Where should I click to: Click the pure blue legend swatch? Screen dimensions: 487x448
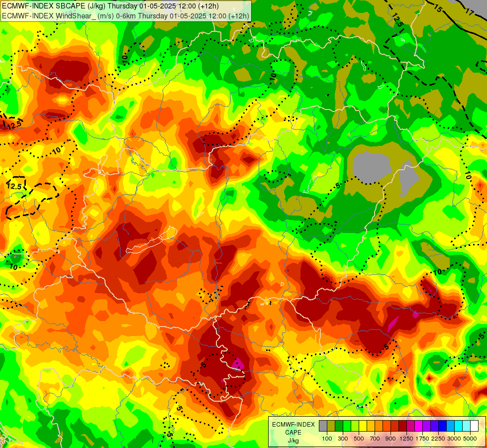pos(442,426)
